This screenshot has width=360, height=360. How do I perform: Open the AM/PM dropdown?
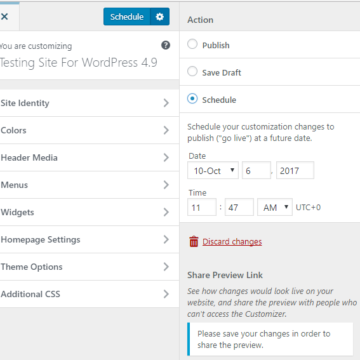[275, 207]
